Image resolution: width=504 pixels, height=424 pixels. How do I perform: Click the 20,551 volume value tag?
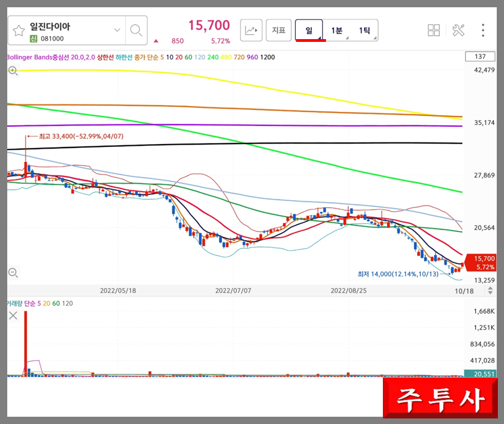pos(480,374)
